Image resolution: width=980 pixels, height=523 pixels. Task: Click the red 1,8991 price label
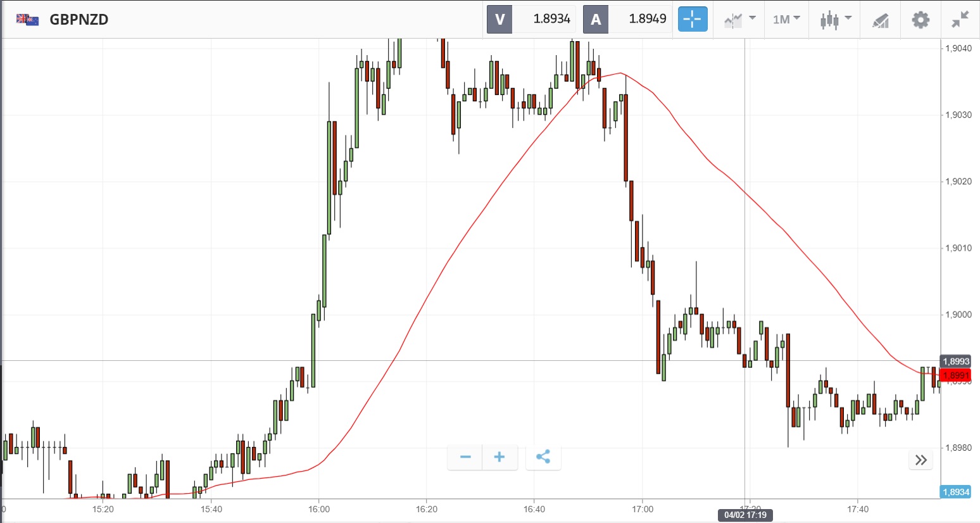pos(955,375)
